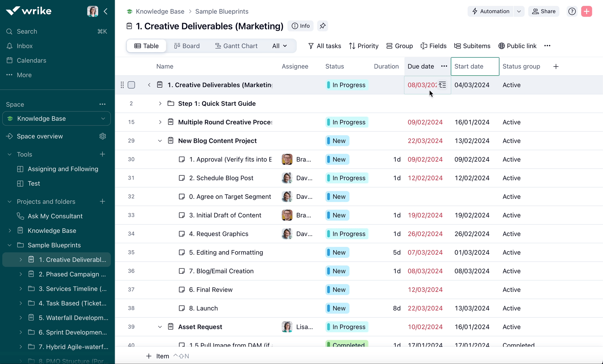
Task: Click the pink plus create button
Action: coord(586,11)
